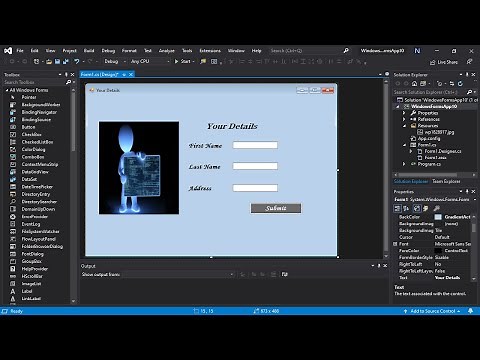Open the Any CPU platform dropdown
Viewport: 480px width, 360px height.
click(150, 61)
